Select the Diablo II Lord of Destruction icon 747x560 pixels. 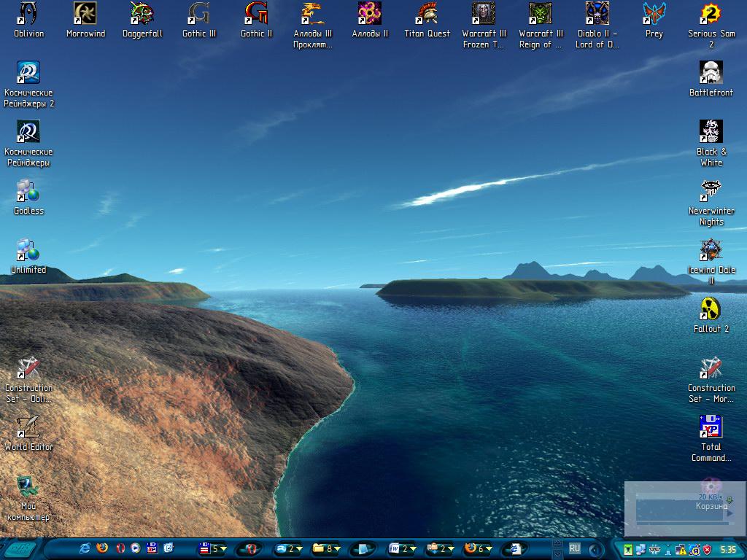tap(597, 26)
